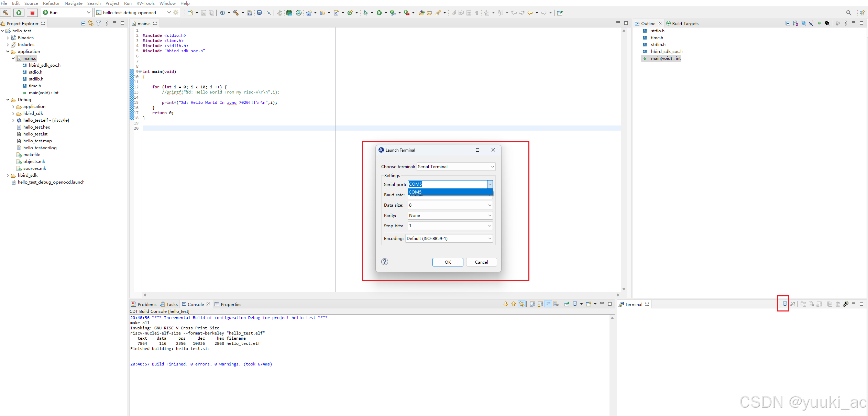Viewport: 868px width, 416px height.
Task: Click OK in Launch Terminal dialog
Action: 448,262
